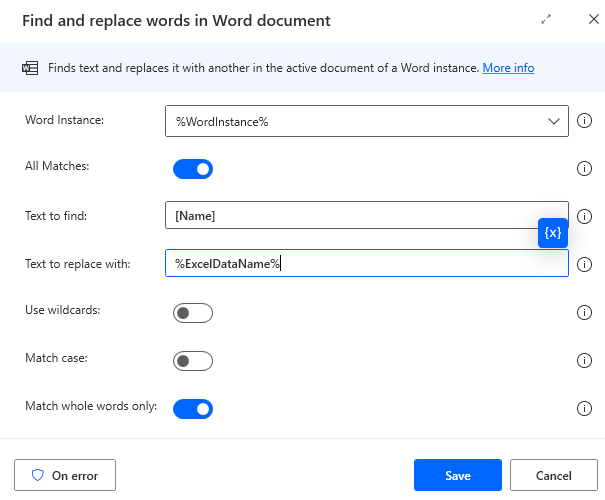Show info for Match case option

[x=586, y=361]
